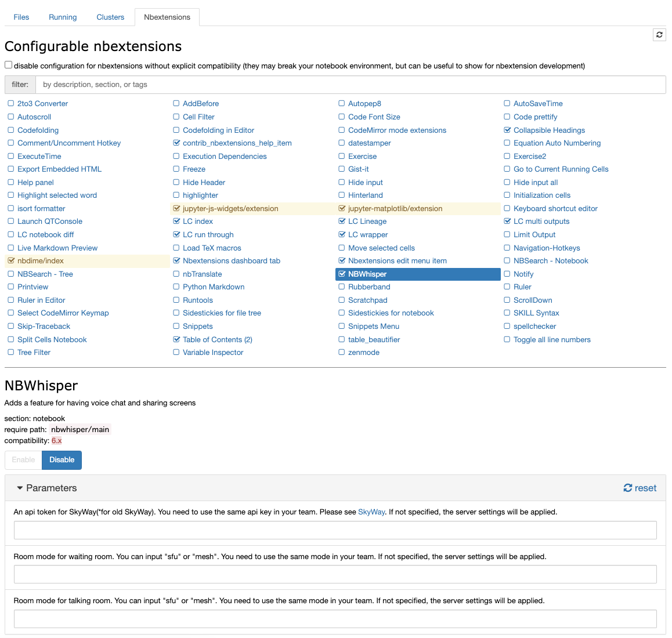Click the reset parameters icon

[627, 488]
